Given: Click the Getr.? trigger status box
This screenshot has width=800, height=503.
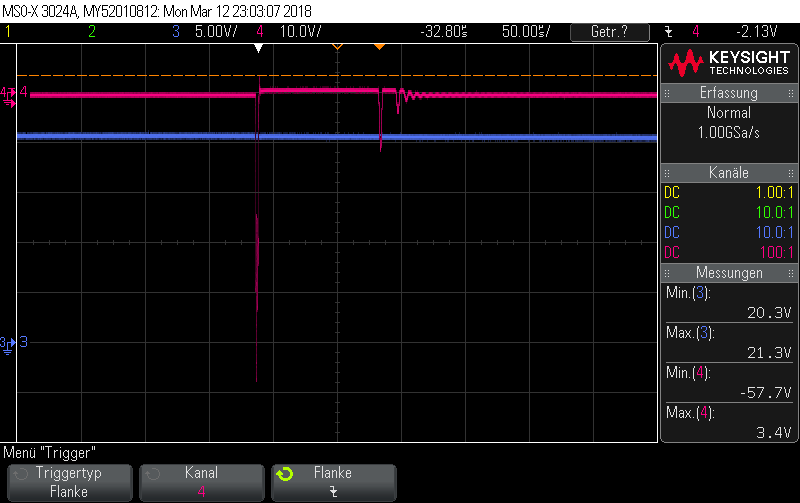Looking at the screenshot, I should [x=610, y=32].
